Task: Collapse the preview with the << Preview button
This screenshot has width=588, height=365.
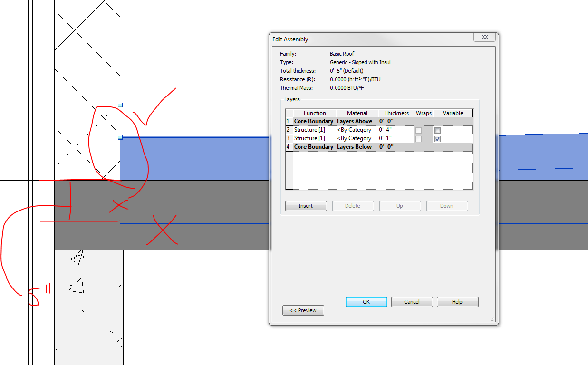Action: [303, 310]
